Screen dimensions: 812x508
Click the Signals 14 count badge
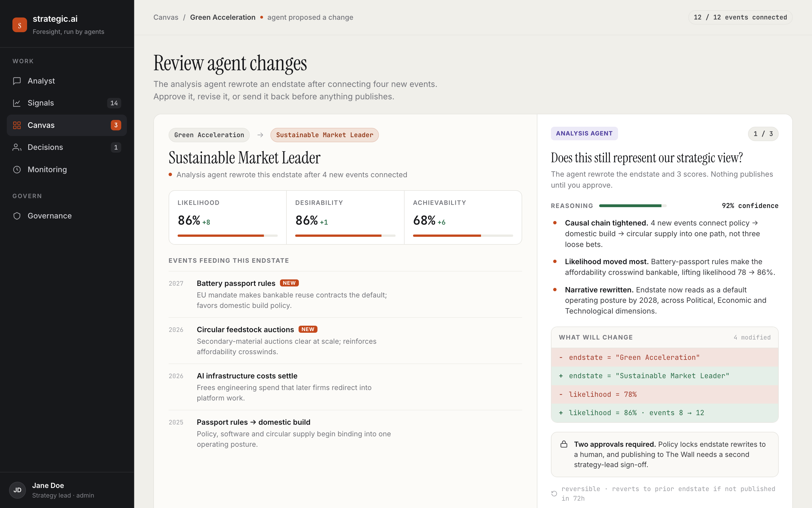(114, 103)
